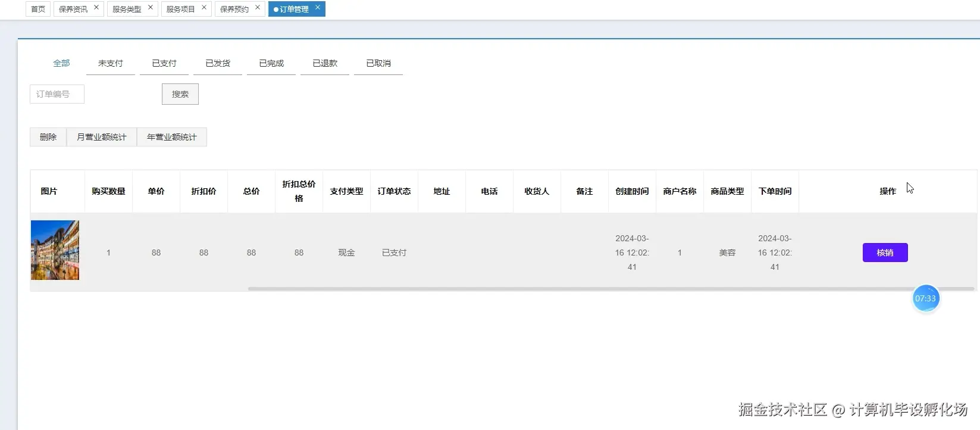
Task: Switch to the 保养资讯 tab
Action: click(73, 9)
